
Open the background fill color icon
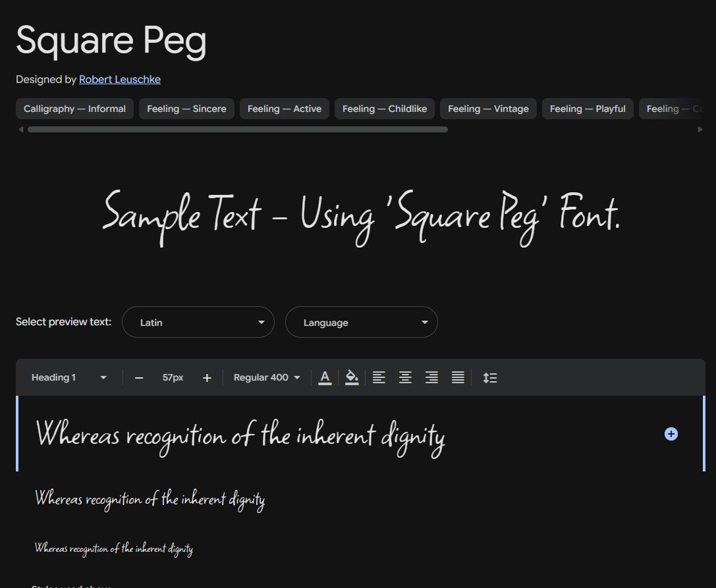352,377
